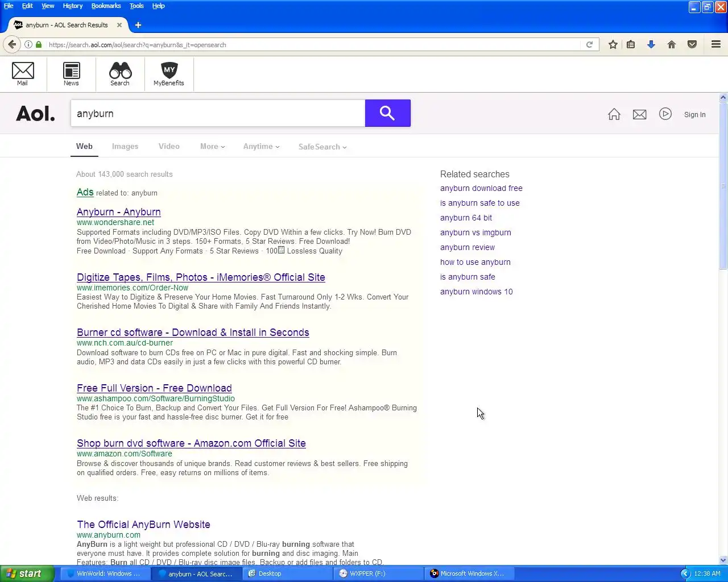Open the Tools menu
The height and width of the screenshot is (582, 728).
coord(136,6)
